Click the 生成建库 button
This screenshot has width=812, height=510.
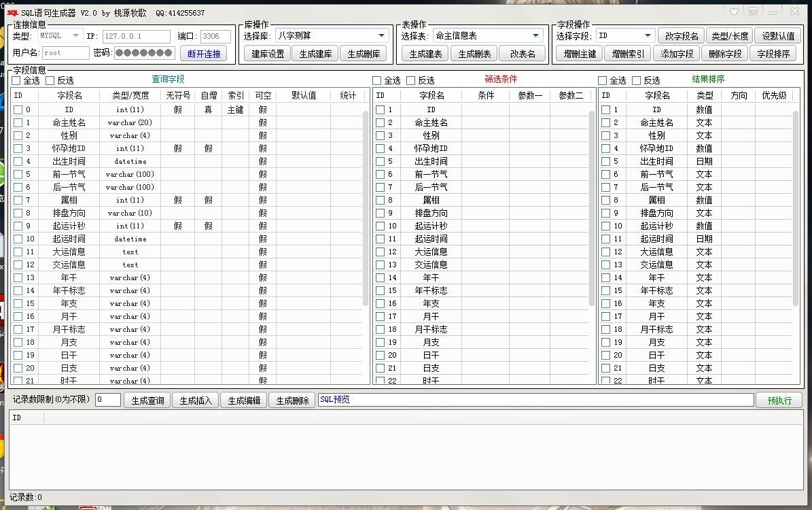315,54
